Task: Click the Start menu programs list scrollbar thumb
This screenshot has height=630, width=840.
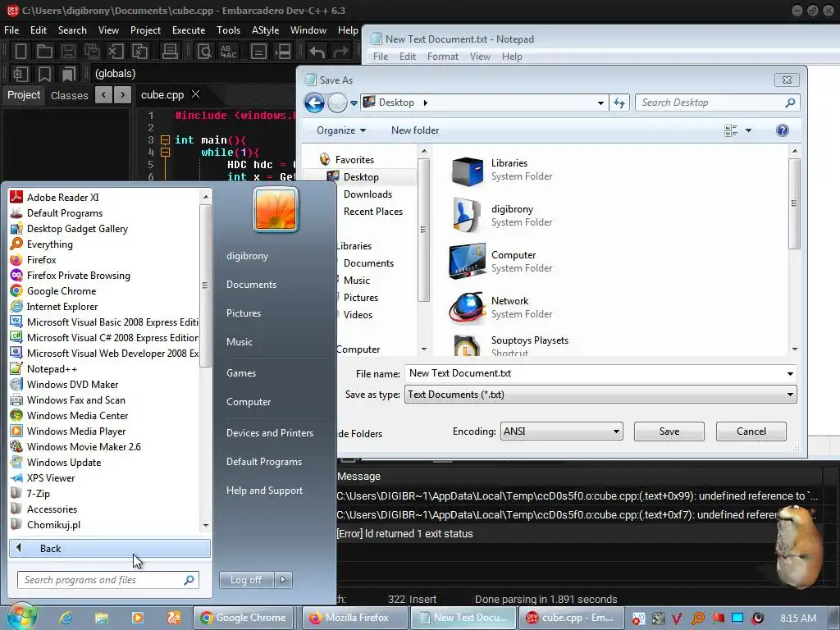Action: pyautogui.click(x=205, y=285)
